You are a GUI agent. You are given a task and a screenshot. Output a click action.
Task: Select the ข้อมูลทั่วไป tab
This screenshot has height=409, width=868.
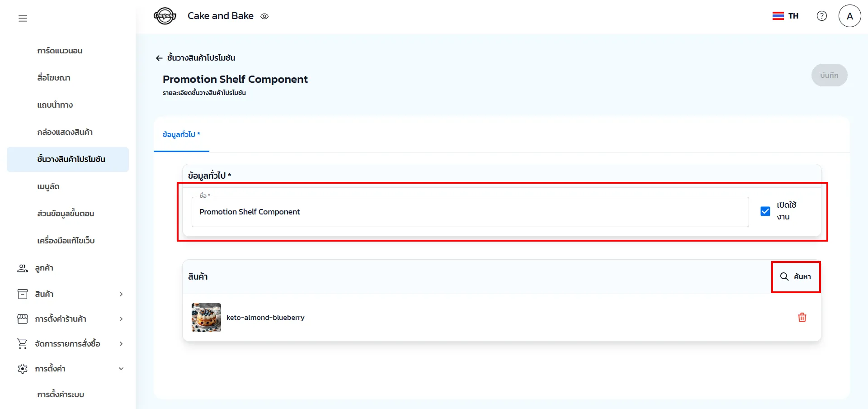click(x=181, y=134)
